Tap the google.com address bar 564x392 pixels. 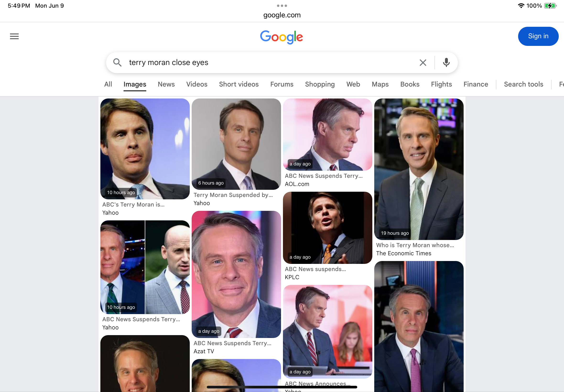[x=282, y=15]
